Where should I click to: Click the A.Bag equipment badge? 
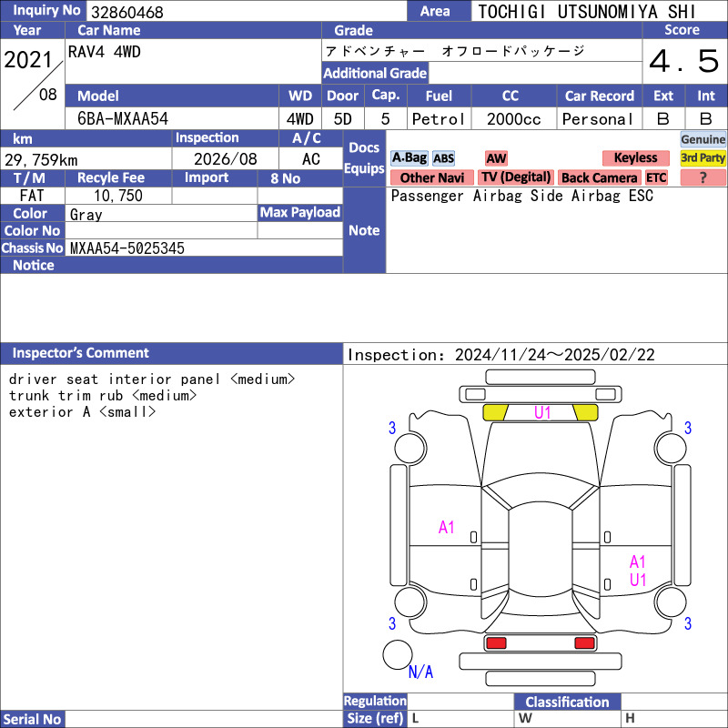[x=409, y=157]
